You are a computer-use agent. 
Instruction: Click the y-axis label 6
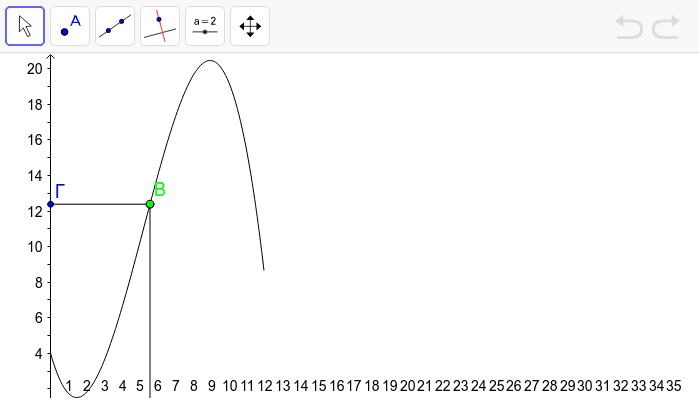[x=39, y=318]
